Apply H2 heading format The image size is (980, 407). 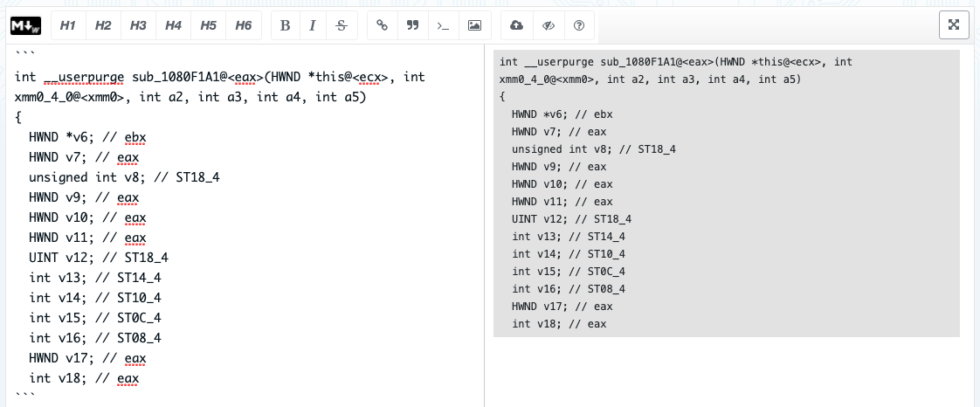(102, 25)
